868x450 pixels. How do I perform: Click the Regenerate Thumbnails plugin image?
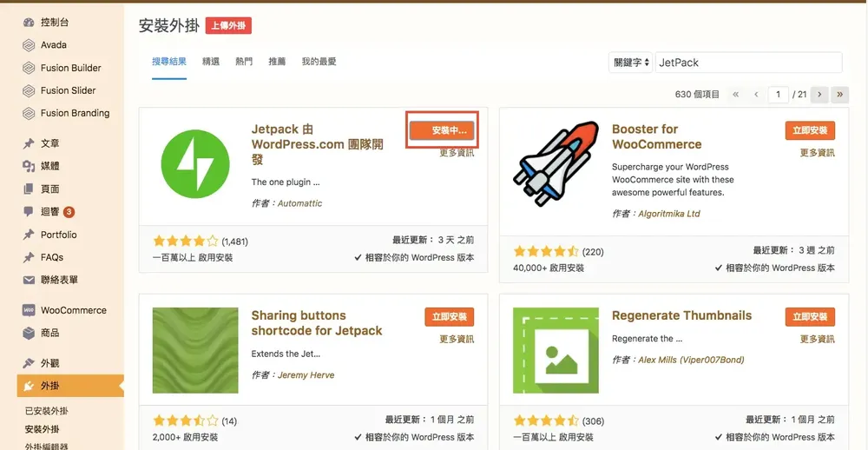coord(556,350)
